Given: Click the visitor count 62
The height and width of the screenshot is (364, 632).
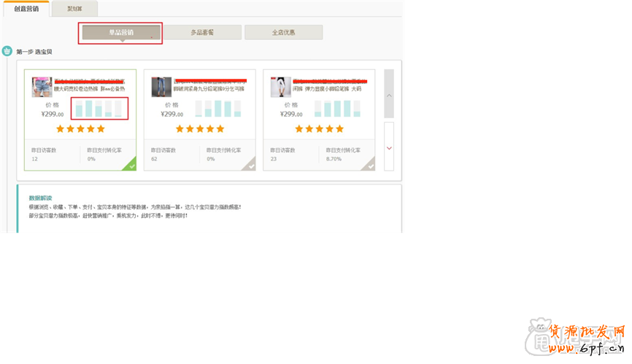Looking at the screenshot, I should point(154,159).
